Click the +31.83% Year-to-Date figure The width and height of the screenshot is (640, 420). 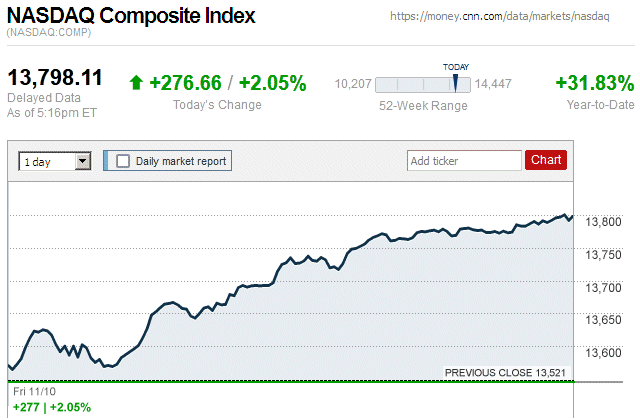tap(594, 83)
